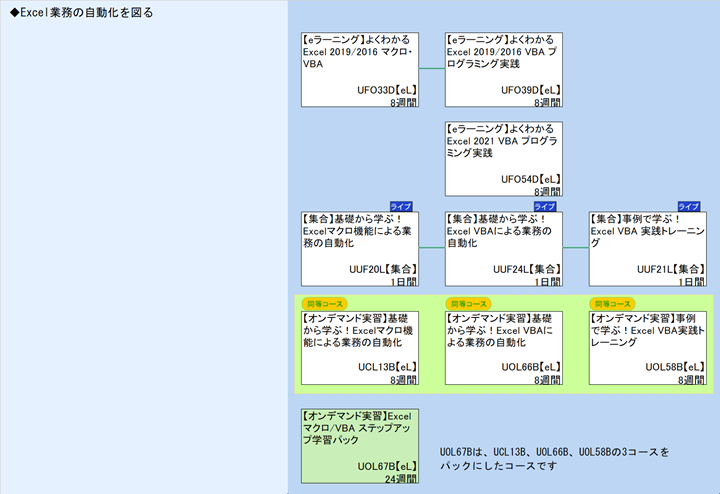The width and height of the screenshot is (720, 494).
Task: Open the UOL58B on-demand 実践トレーニング course
Action: pos(647,347)
